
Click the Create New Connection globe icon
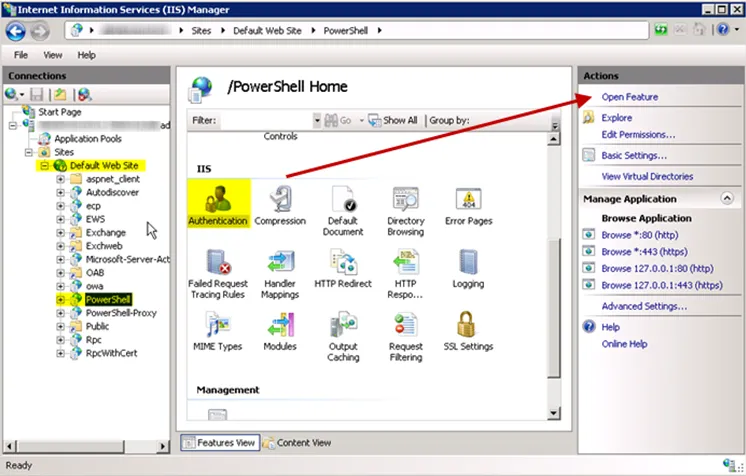11,95
